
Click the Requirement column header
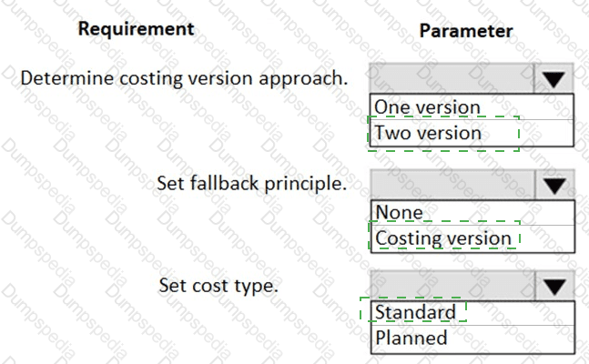[x=136, y=28]
